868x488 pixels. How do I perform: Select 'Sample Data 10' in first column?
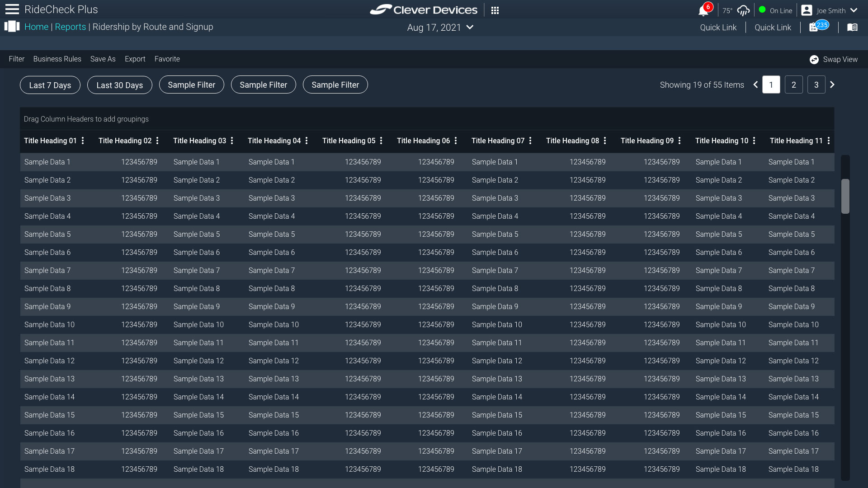point(49,324)
